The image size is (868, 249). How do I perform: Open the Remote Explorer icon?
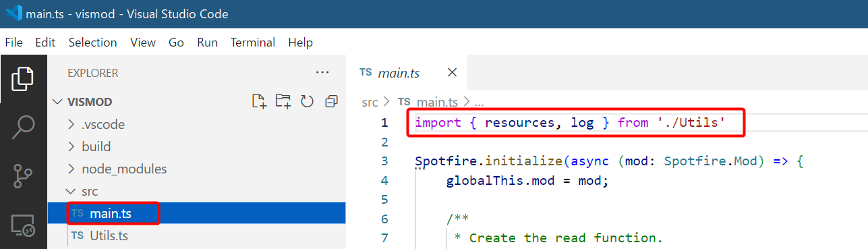23,226
